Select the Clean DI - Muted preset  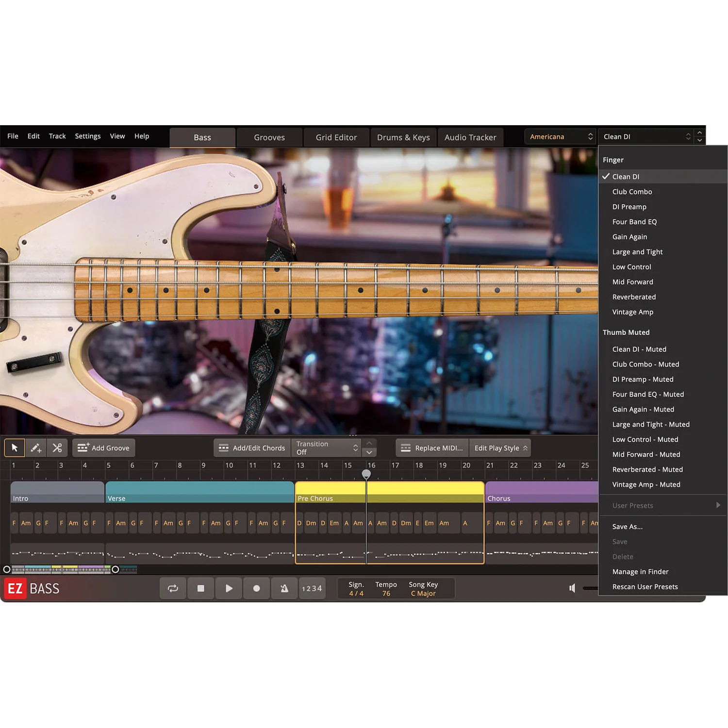[663, 349]
